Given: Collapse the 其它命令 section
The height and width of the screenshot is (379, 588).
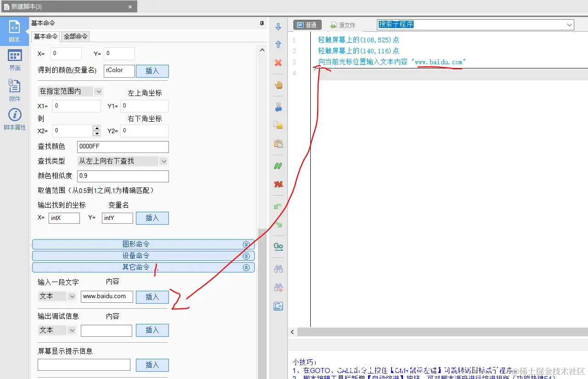Looking at the screenshot, I should click(x=246, y=267).
